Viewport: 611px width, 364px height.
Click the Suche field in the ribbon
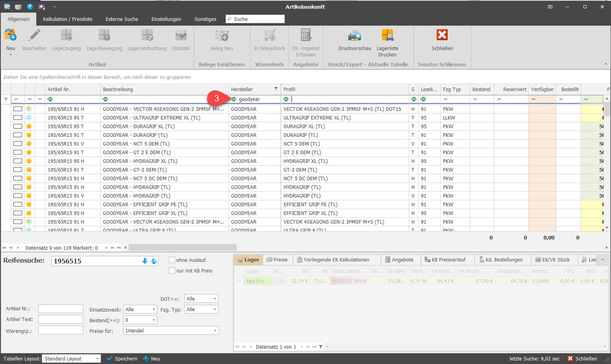pyautogui.click(x=255, y=19)
